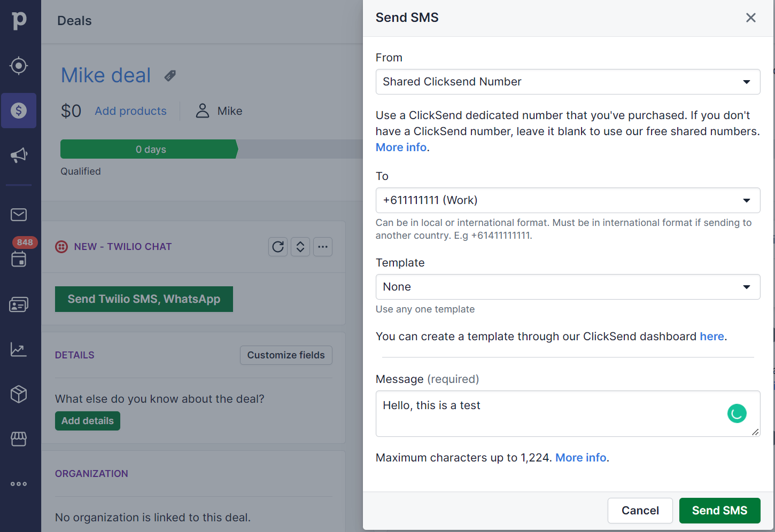The width and height of the screenshot is (775, 532).
Task: Click the Add details button
Action: point(88,421)
